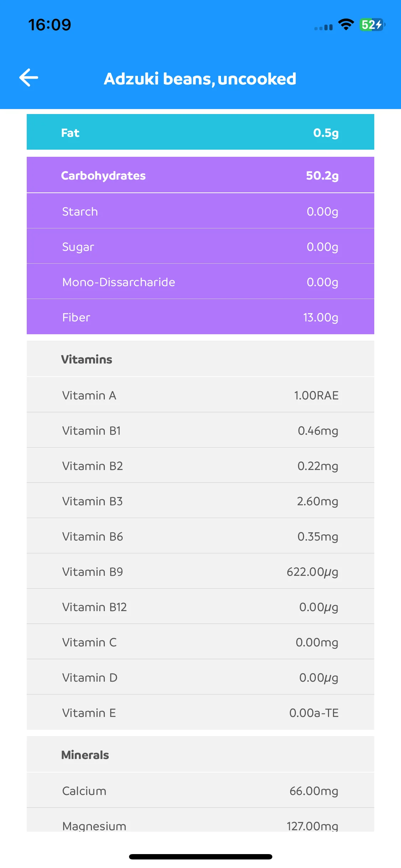Screen dimensions: 401x868
Task: Select the Vitamin B1 0.46mg row
Action: (x=200, y=430)
